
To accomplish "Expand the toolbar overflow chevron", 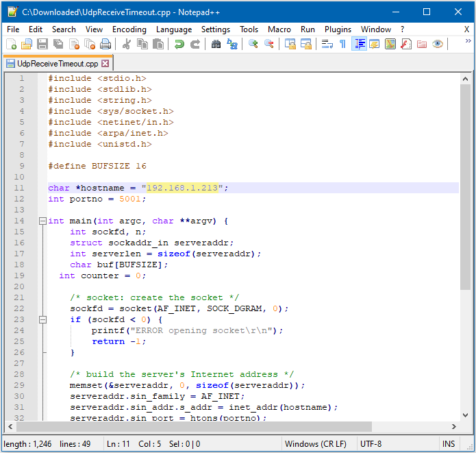I will point(468,41).
